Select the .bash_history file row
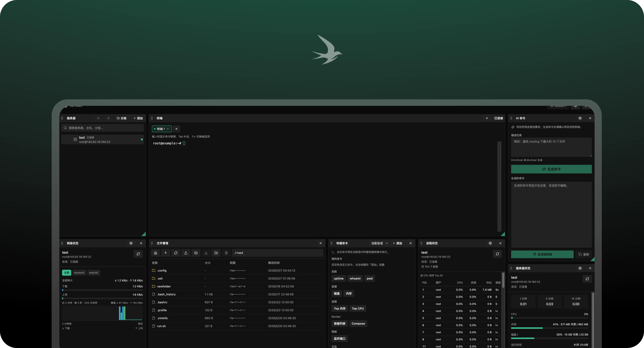Screen dimensions: 644x348 [x=237, y=294]
